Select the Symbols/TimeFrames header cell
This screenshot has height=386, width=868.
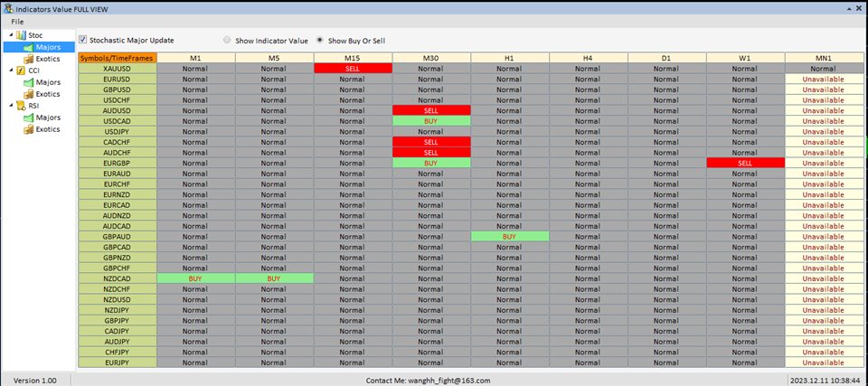118,58
